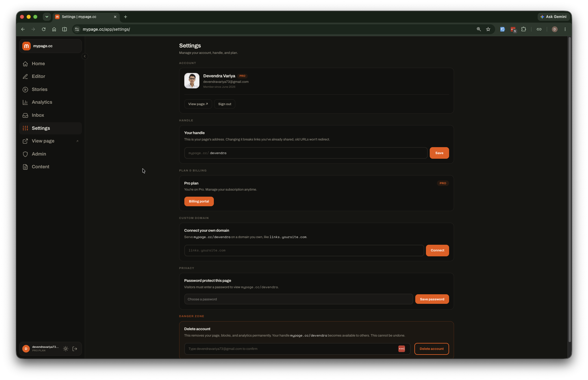Toggle the browser side panel icon

tap(65, 29)
